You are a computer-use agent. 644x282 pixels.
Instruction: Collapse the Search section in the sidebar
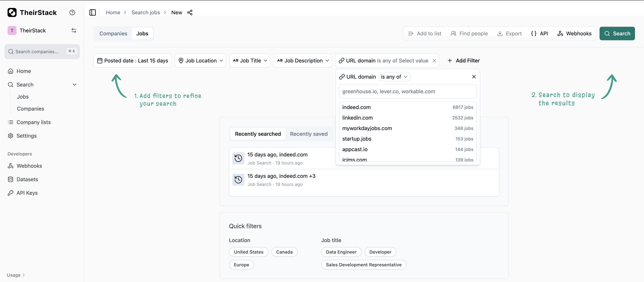pyautogui.click(x=74, y=85)
